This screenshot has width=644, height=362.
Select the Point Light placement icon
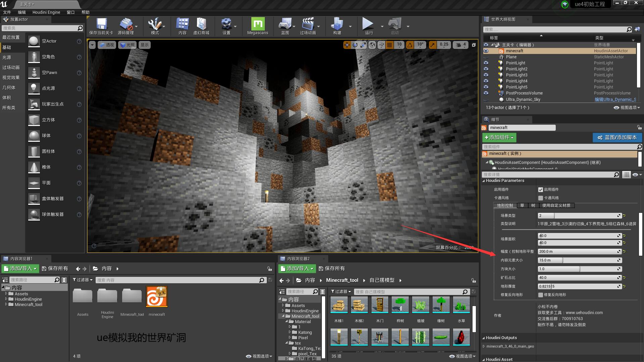34,88
